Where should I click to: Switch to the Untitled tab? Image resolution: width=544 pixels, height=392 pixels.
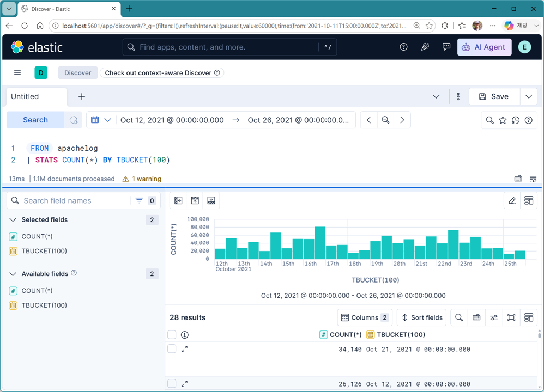point(25,97)
